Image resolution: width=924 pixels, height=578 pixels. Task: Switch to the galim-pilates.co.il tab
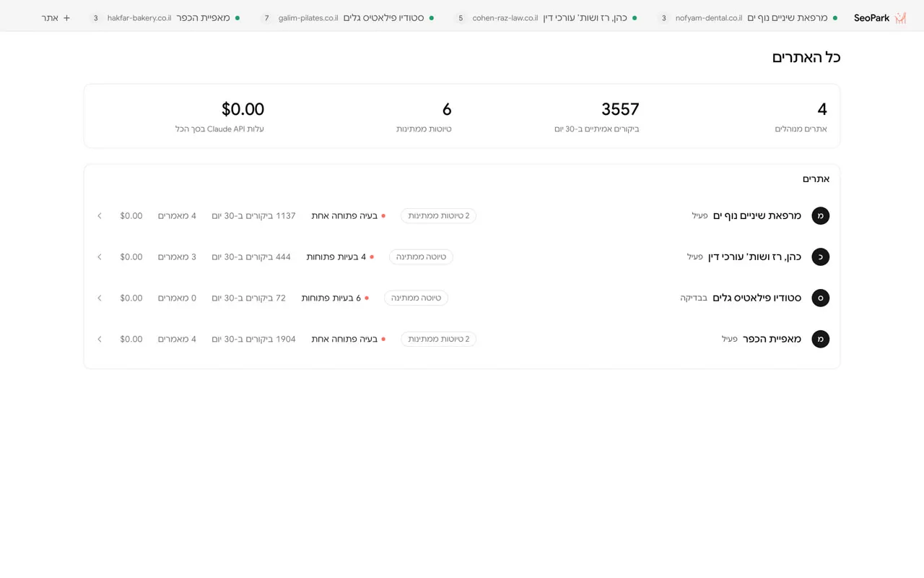(348, 18)
